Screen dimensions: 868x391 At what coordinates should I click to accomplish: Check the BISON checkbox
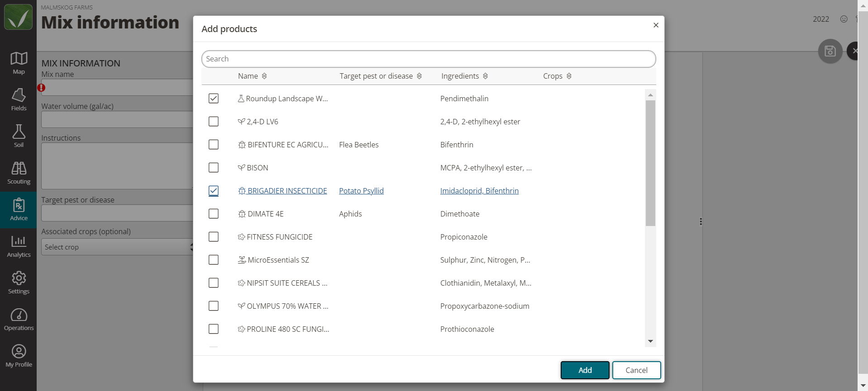click(x=214, y=168)
